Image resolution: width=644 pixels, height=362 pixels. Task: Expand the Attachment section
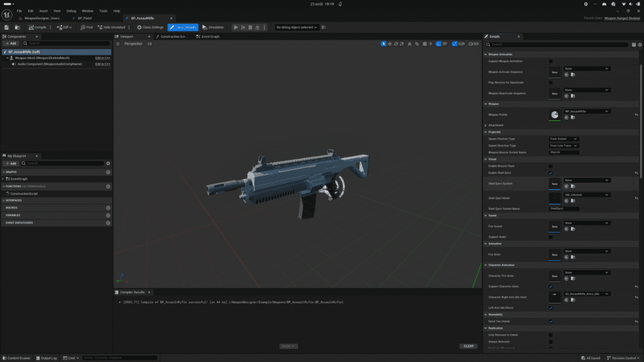tap(486, 125)
